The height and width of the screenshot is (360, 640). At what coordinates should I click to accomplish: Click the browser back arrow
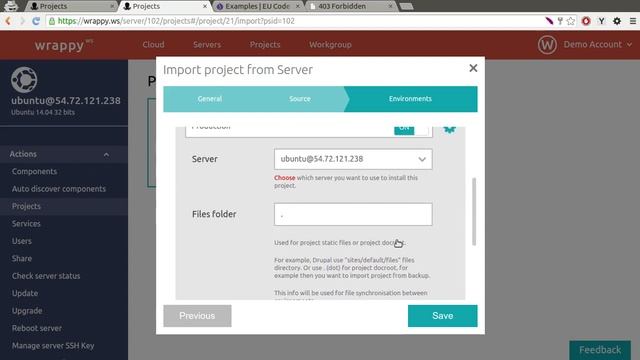pyautogui.click(x=8, y=21)
